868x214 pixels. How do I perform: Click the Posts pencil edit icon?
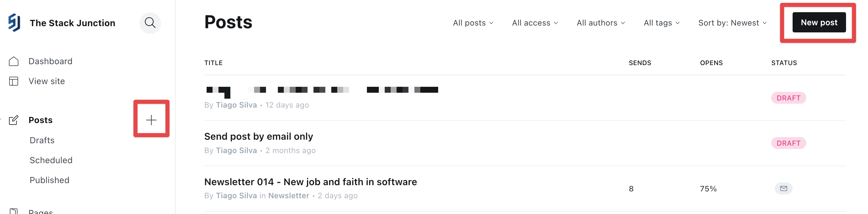click(13, 120)
